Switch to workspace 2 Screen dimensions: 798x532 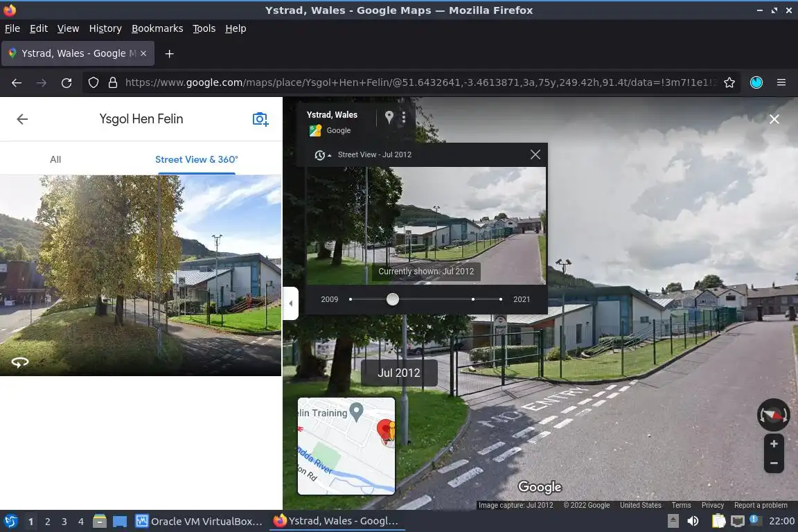47,522
